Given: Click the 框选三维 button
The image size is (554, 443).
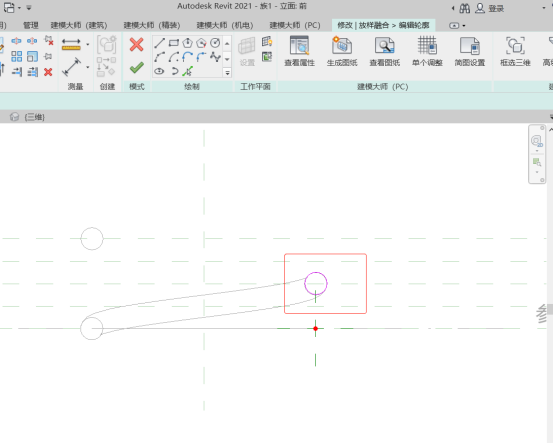Looking at the screenshot, I should (515, 51).
